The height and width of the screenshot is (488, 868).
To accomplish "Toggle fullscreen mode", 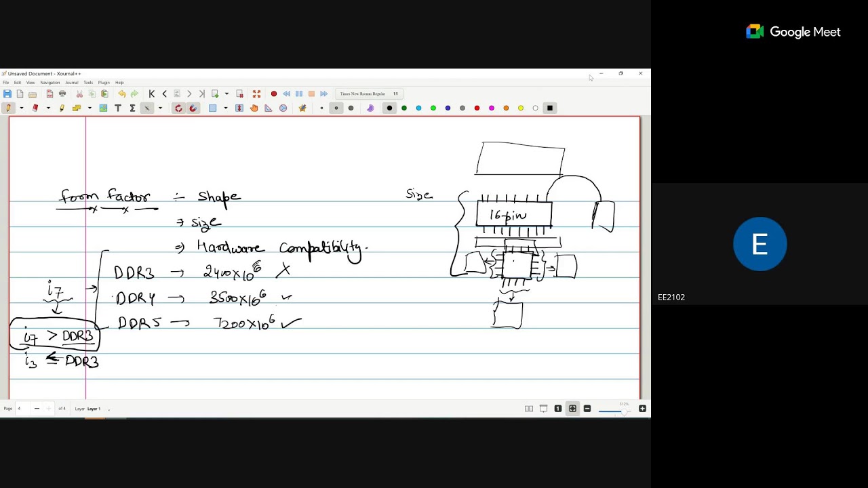I will 256,94.
